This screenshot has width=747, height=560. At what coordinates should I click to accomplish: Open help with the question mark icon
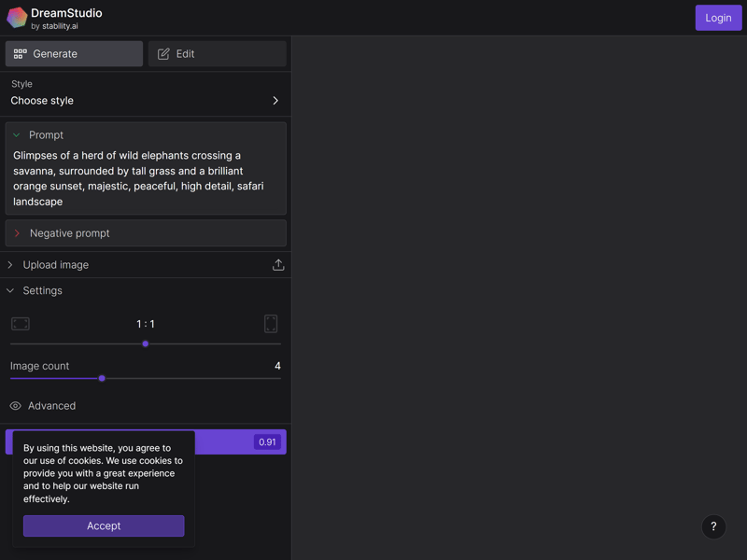click(x=713, y=526)
